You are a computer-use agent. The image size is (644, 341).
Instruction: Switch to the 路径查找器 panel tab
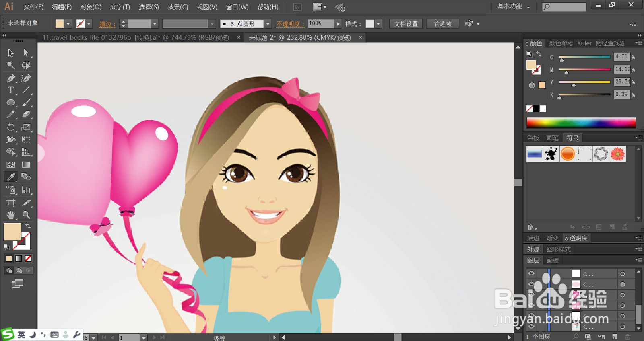tap(610, 43)
